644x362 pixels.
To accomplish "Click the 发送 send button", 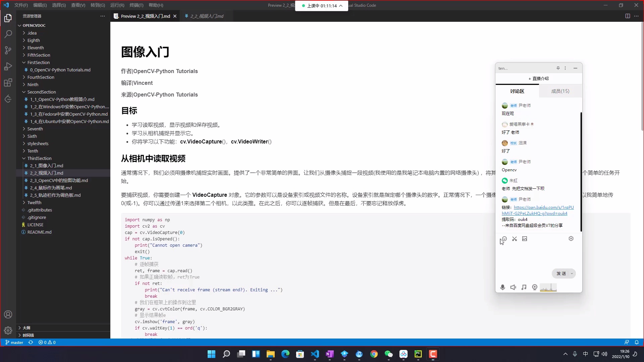I will (561, 274).
